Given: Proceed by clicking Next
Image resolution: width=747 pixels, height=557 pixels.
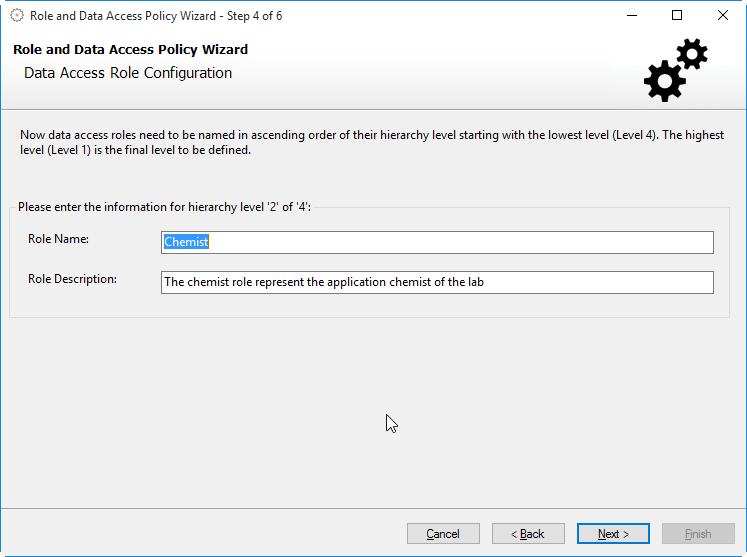Looking at the screenshot, I should point(613,534).
